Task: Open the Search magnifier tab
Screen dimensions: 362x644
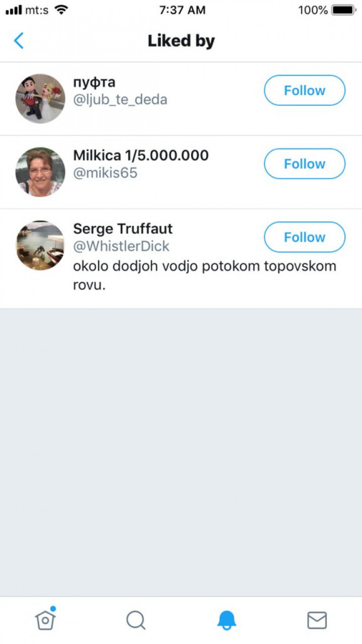Action: [136, 620]
